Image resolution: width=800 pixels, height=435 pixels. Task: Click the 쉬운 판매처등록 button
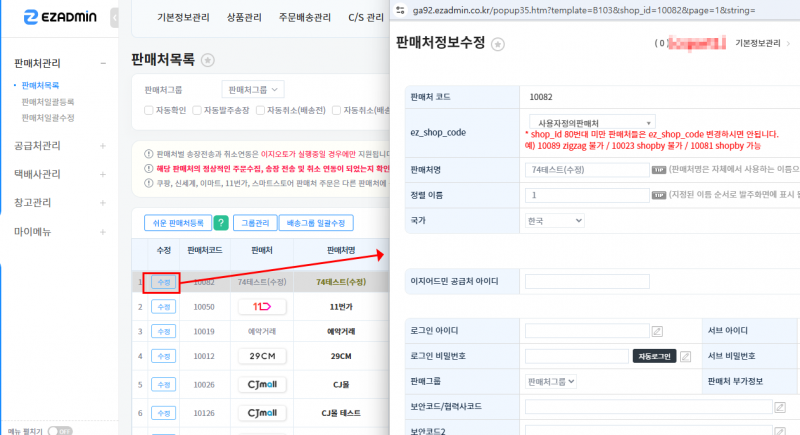coord(178,223)
